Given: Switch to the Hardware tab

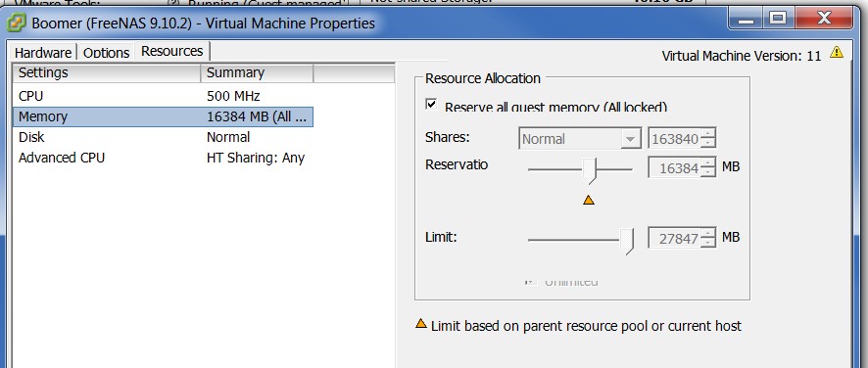Looking at the screenshot, I should pyautogui.click(x=43, y=53).
